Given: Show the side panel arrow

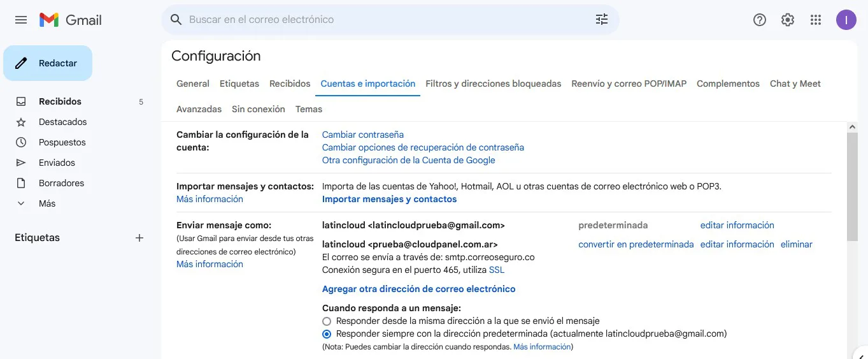Looking at the screenshot, I should (x=860, y=353).
